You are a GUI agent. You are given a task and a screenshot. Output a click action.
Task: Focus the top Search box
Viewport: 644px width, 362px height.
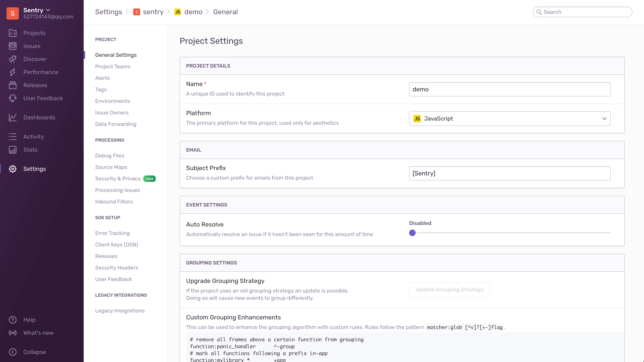coord(582,12)
